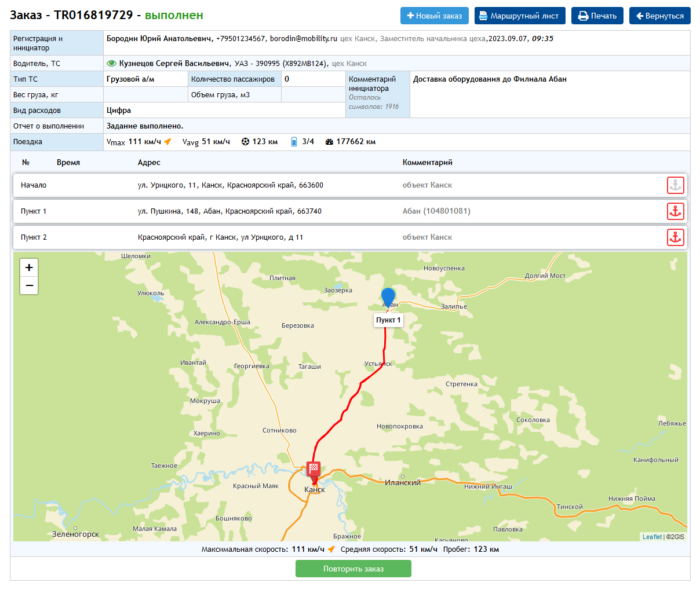Click the distance icon beside 123 км
Screen dimensions: 700x590
tap(245, 142)
